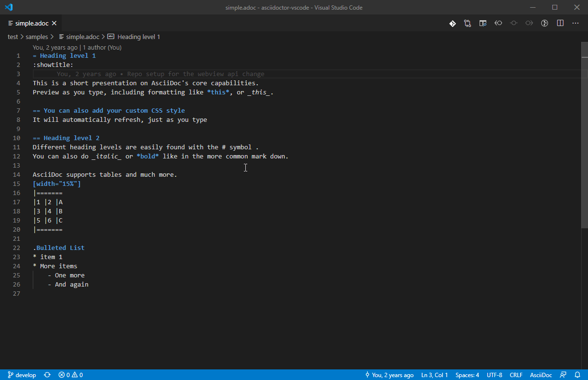Click the feedback icon in status bar
This screenshot has height=380, width=588.
[563, 375]
